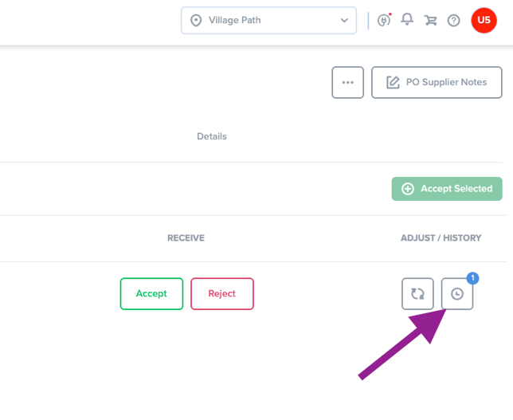Click the plus circle icon on Accept Selected
513x420 pixels.
(x=408, y=189)
